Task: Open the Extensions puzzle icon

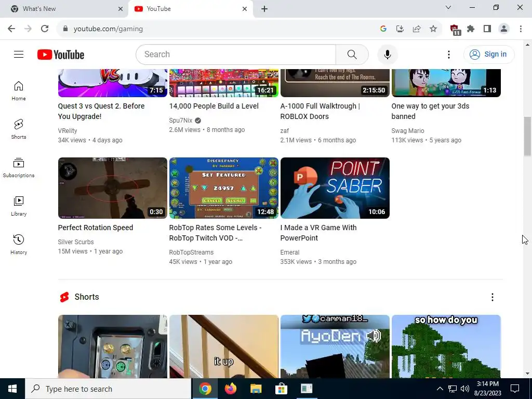Action: (x=471, y=29)
